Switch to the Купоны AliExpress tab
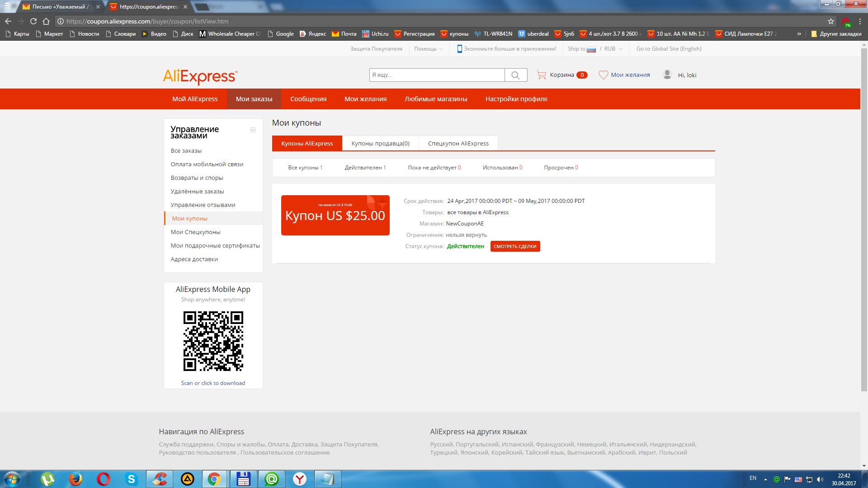 307,143
